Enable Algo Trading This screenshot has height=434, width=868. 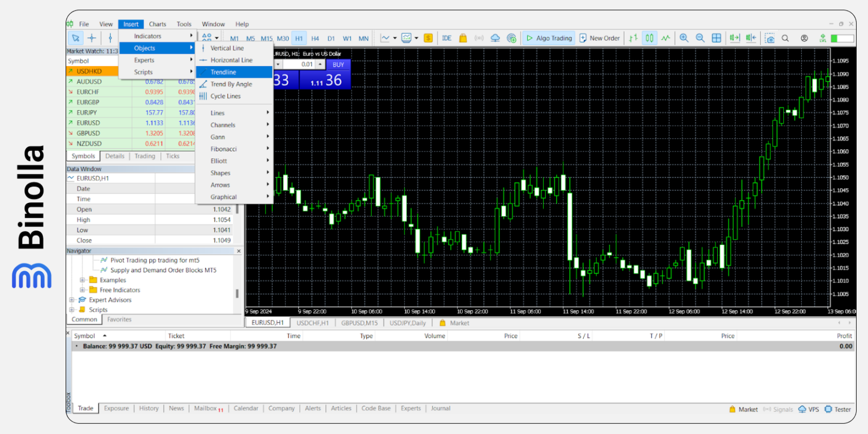coord(548,37)
